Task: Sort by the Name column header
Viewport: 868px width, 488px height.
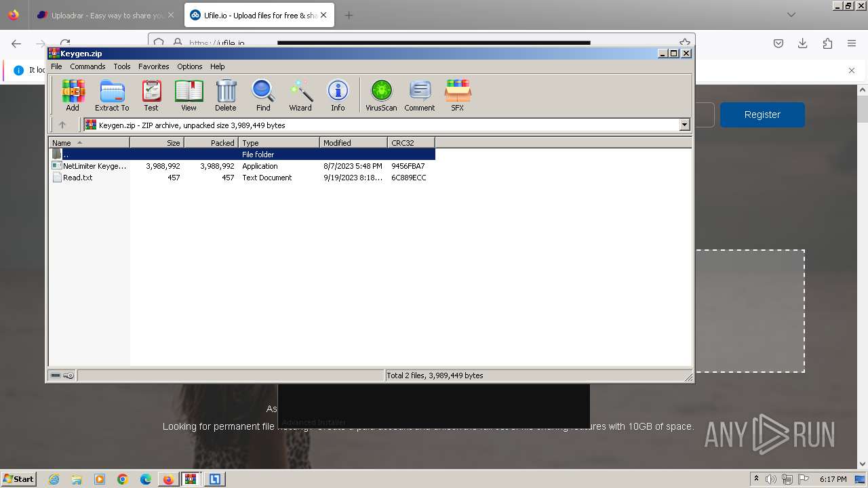Action: click(x=89, y=142)
